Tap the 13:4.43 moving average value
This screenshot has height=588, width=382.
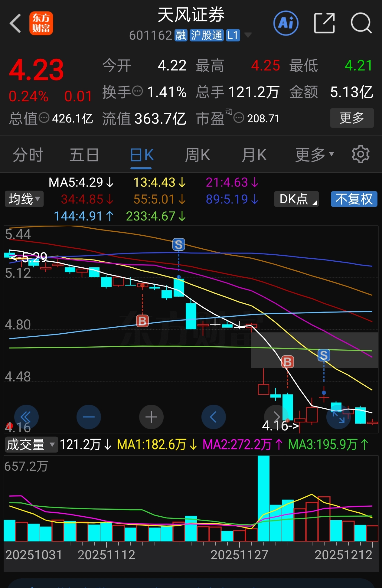pyautogui.click(x=160, y=182)
